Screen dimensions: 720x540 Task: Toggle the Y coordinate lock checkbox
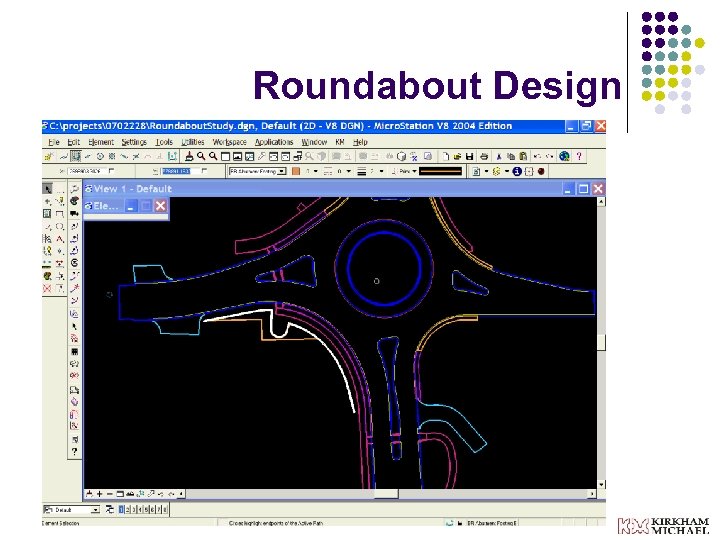(x=205, y=171)
